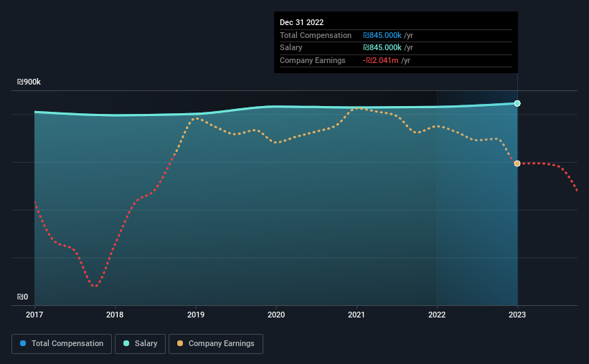Click the blue Total Compensation legend dot
The image size is (589, 364).
(x=23, y=343)
